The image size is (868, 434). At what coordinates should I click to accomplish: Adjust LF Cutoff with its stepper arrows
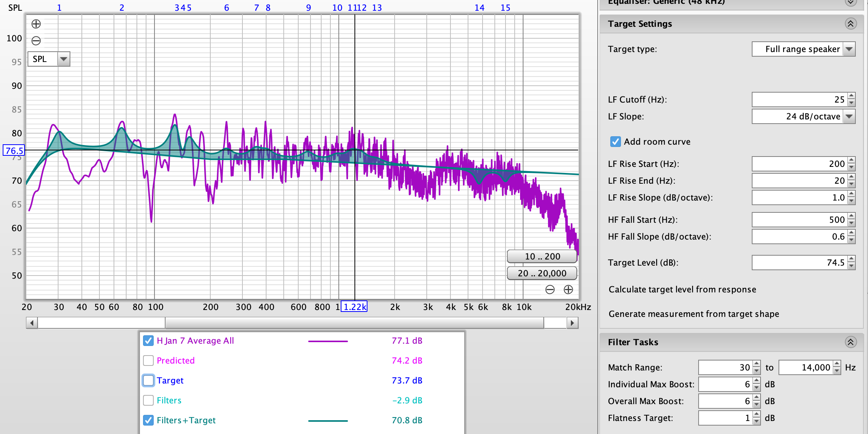851,100
